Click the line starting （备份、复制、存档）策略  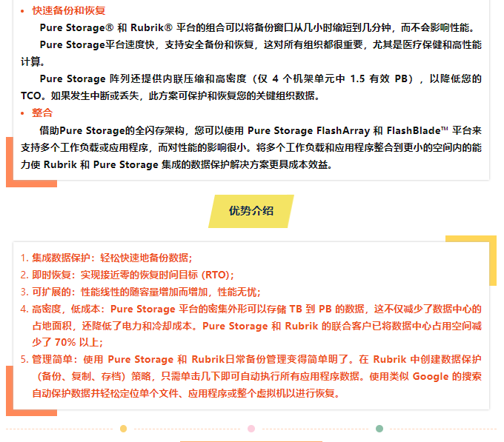point(257,376)
